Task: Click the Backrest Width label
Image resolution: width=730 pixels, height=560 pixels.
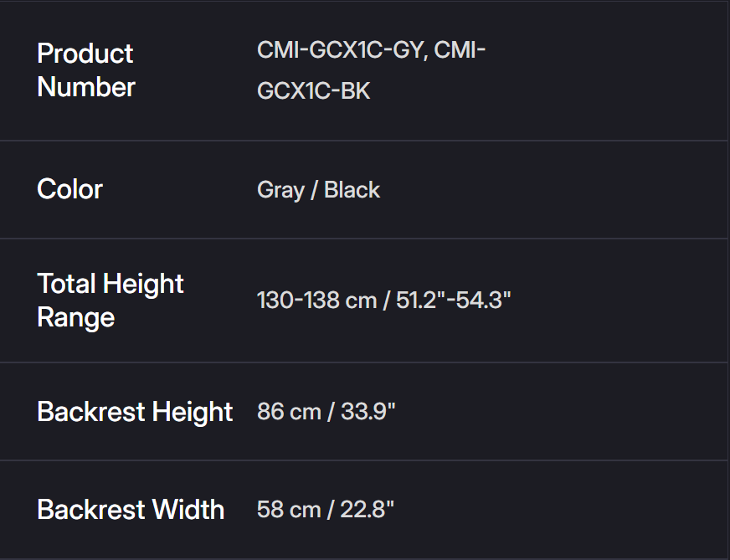Action: 131,510
